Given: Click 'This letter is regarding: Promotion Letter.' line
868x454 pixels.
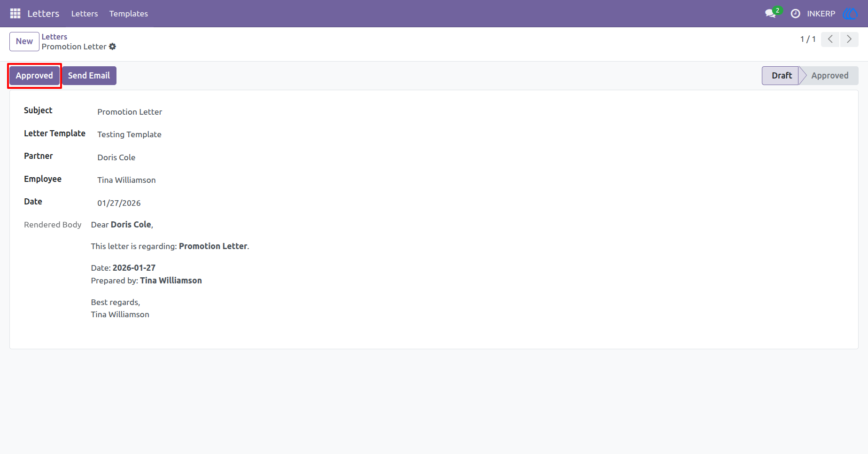Looking at the screenshot, I should (170, 246).
